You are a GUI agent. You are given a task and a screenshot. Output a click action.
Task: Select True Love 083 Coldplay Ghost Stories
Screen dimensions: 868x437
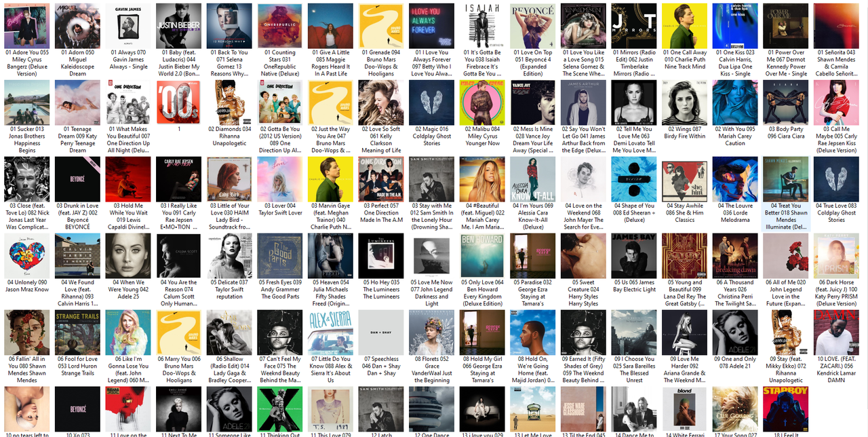pyautogui.click(x=837, y=191)
